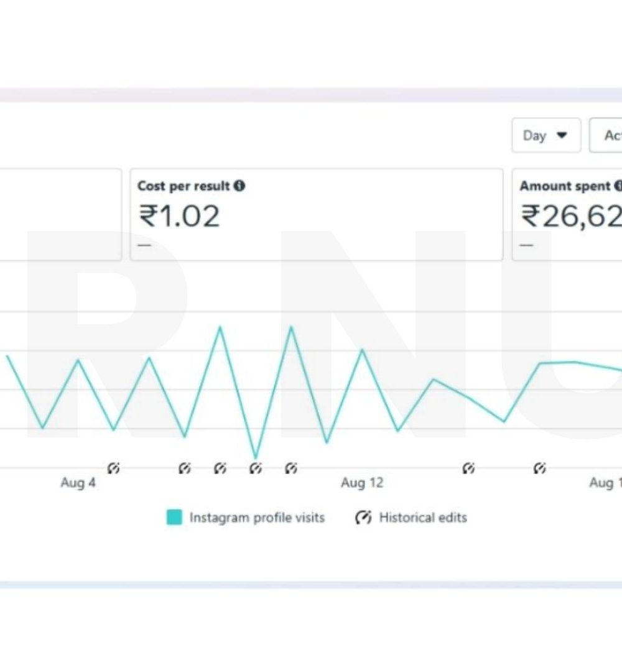Click the last historical edit marker icon
622x672 pixels.
point(540,469)
